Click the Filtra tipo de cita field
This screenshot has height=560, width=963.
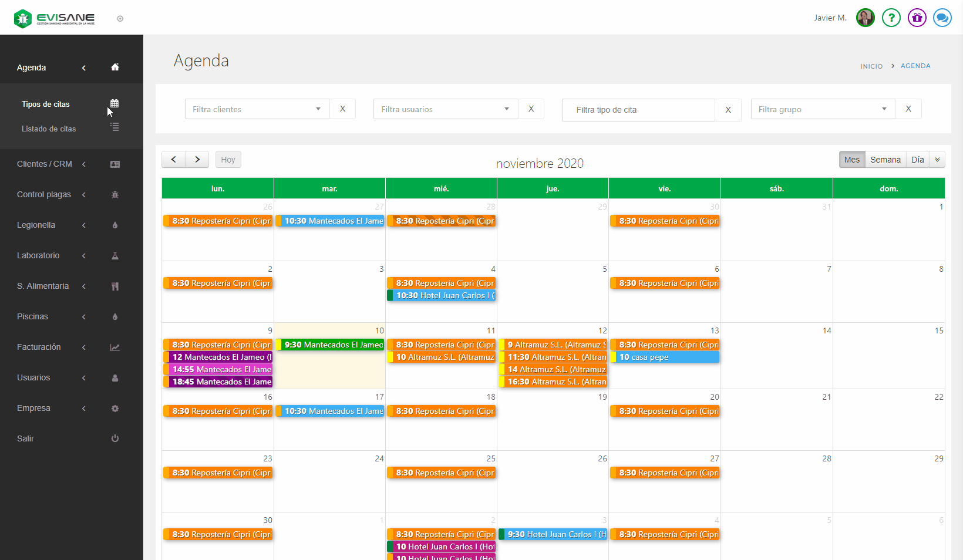(638, 110)
